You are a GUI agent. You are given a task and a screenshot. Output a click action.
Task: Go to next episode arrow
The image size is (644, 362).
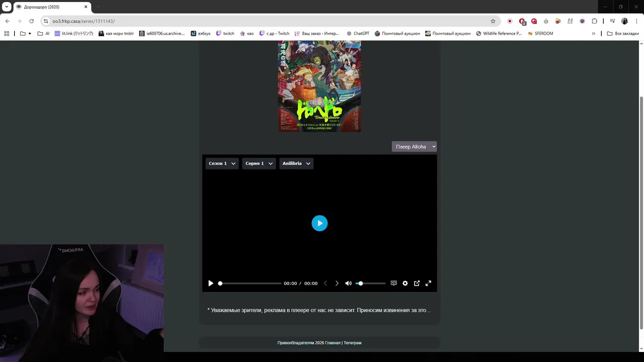tap(337, 284)
